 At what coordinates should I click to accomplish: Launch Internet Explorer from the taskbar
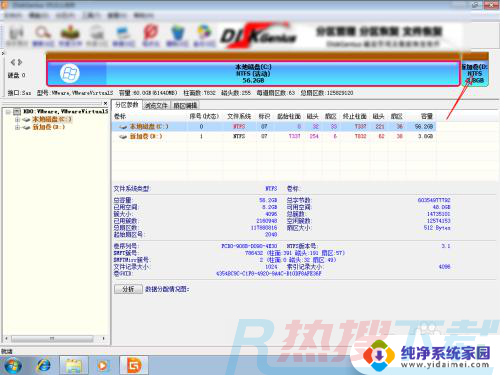[x=44, y=366]
